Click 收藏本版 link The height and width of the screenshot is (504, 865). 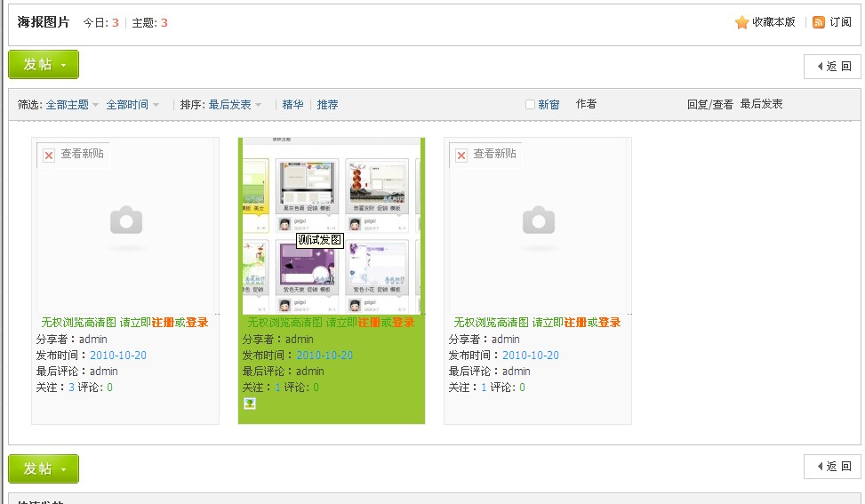click(773, 22)
